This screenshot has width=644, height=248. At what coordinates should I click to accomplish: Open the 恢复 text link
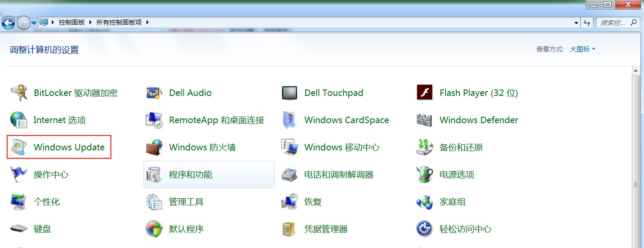313,202
